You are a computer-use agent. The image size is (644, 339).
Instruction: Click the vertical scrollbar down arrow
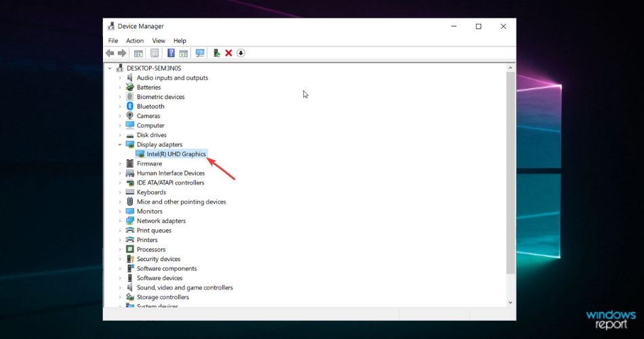pos(510,303)
